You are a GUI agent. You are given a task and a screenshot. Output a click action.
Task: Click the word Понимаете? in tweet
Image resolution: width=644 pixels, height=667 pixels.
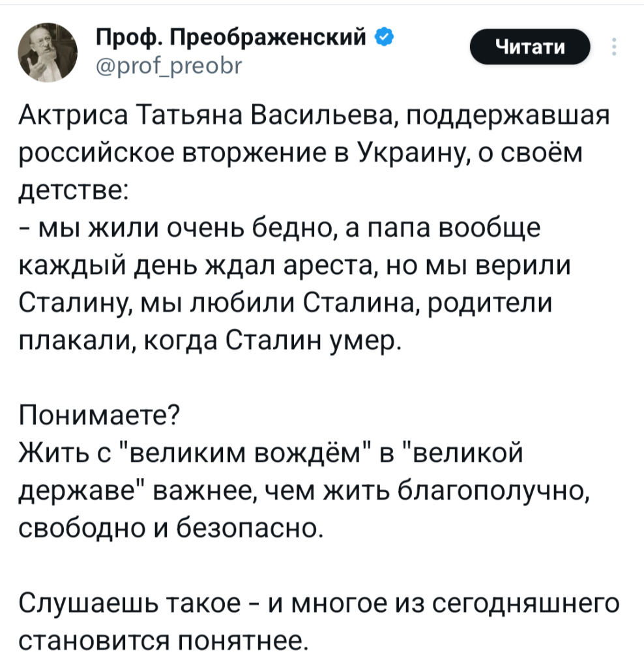pyautogui.click(x=101, y=414)
